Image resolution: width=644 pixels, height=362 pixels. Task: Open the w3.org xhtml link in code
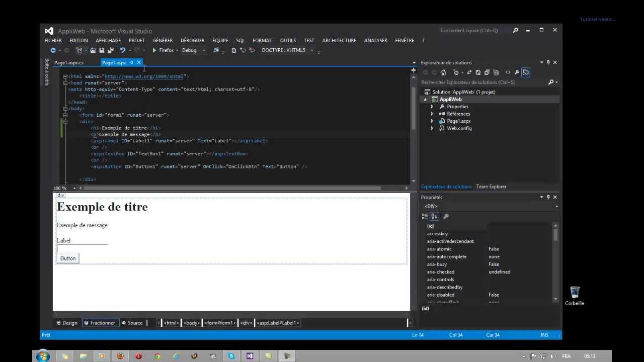[x=144, y=76]
